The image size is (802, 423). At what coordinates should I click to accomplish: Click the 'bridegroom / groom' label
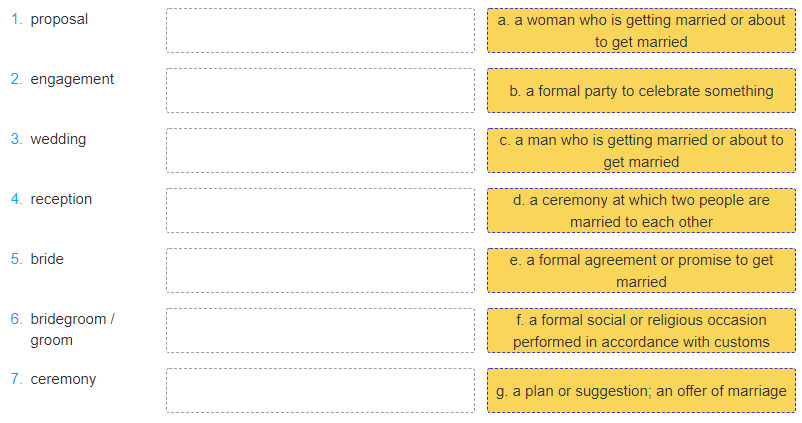[x=73, y=329]
